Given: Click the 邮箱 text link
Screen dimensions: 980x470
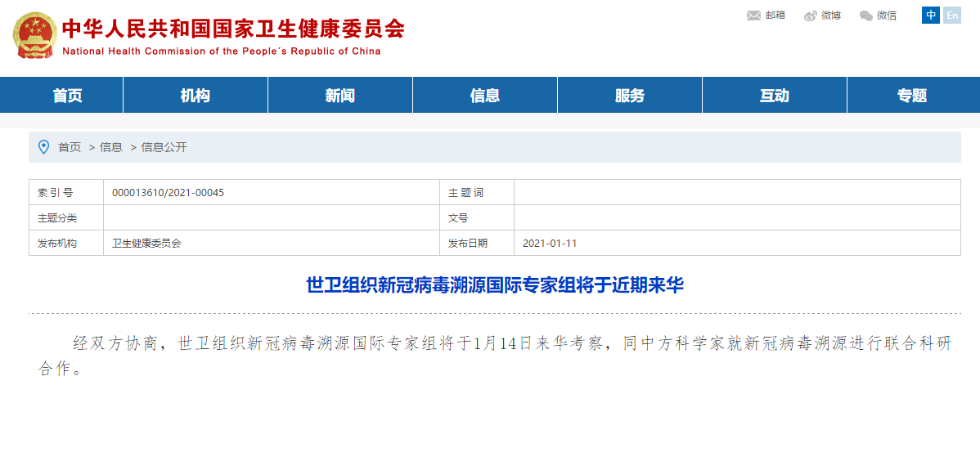Looking at the screenshot, I should [775, 16].
